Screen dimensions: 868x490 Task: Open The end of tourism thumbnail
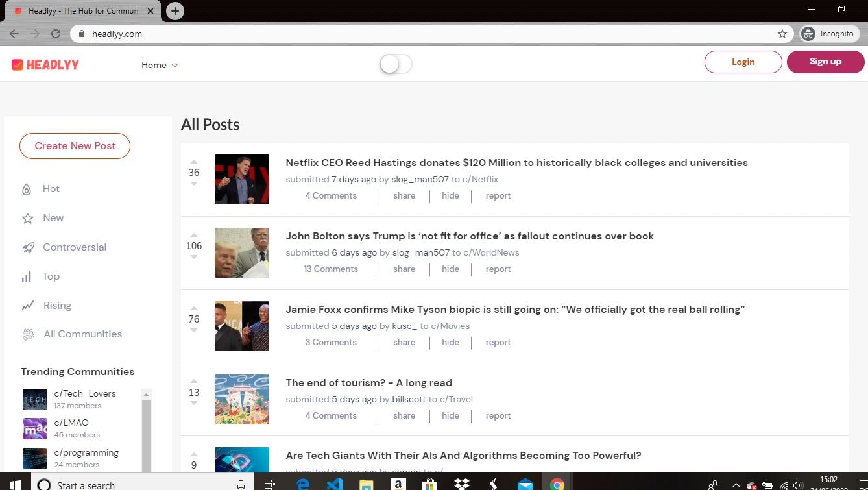pyautogui.click(x=242, y=399)
